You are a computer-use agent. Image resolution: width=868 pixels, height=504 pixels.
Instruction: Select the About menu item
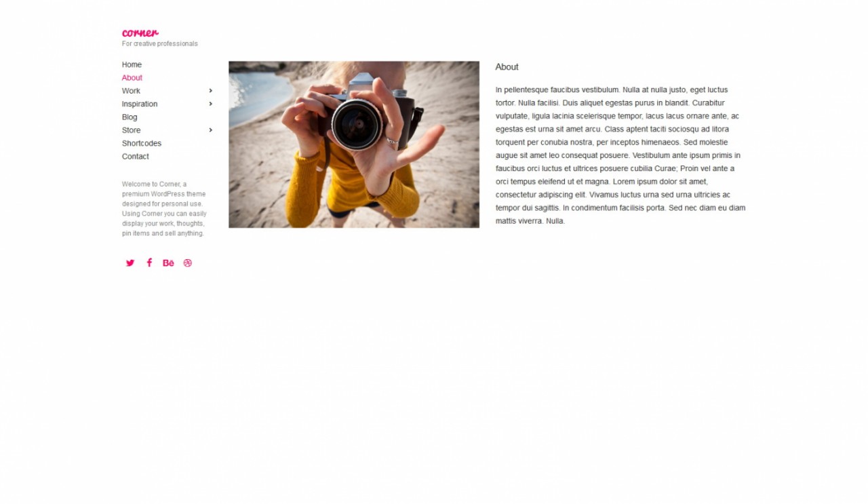(132, 78)
